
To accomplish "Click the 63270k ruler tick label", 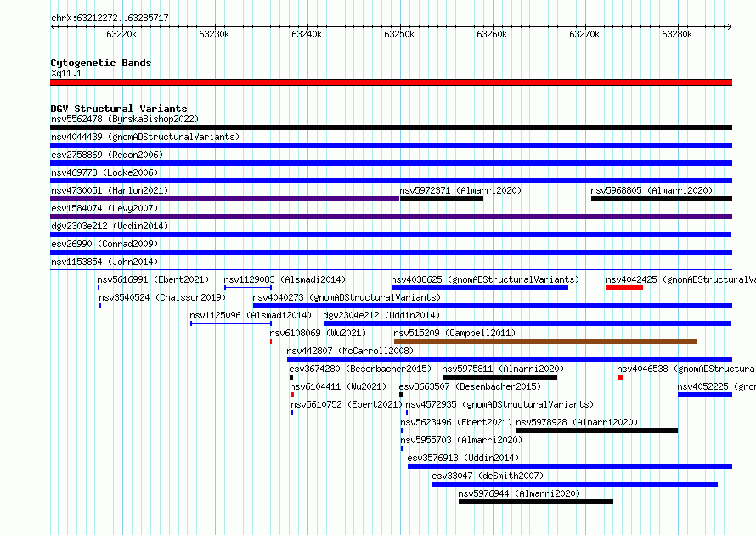I will [584, 34].
